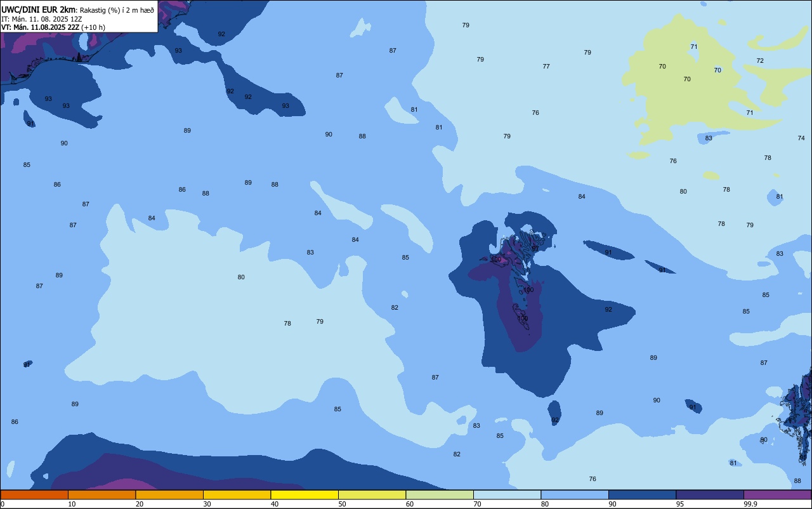812x509 pixels.
Task: Select the 10–20 orange legend swatch
Action: (x=101, y=494)
